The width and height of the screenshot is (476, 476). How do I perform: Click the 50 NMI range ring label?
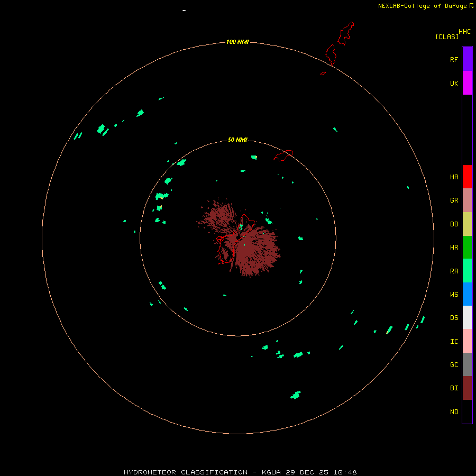point(237,140)
